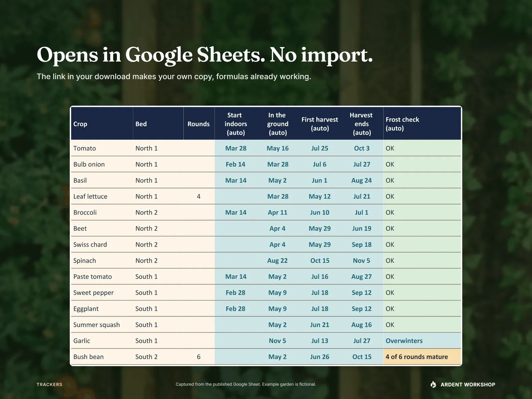Screen dimensions: 532x399
Task: Click Broccoli's 'Jun 10' first harvest date
Action: [x=320, y=212]
